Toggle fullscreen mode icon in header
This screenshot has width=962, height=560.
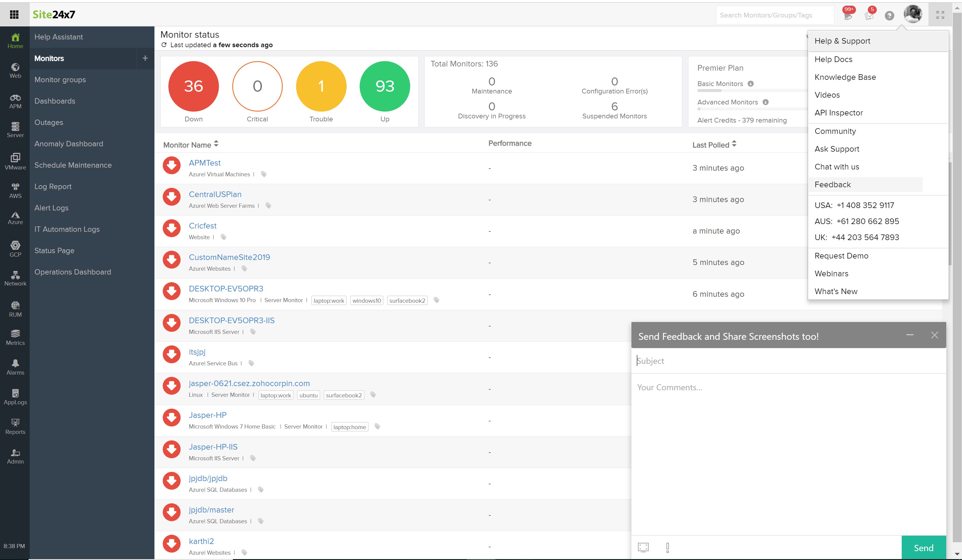pyautogui.click(x=940, y=15)
